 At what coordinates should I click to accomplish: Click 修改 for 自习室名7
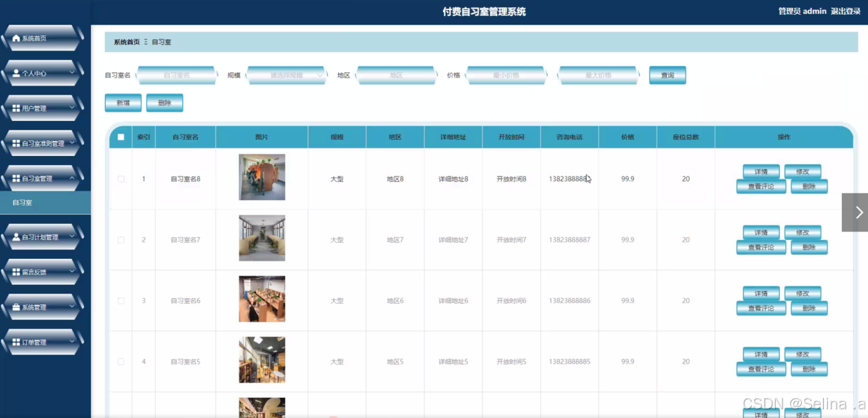pyautogui.click(x=803, y=233)
